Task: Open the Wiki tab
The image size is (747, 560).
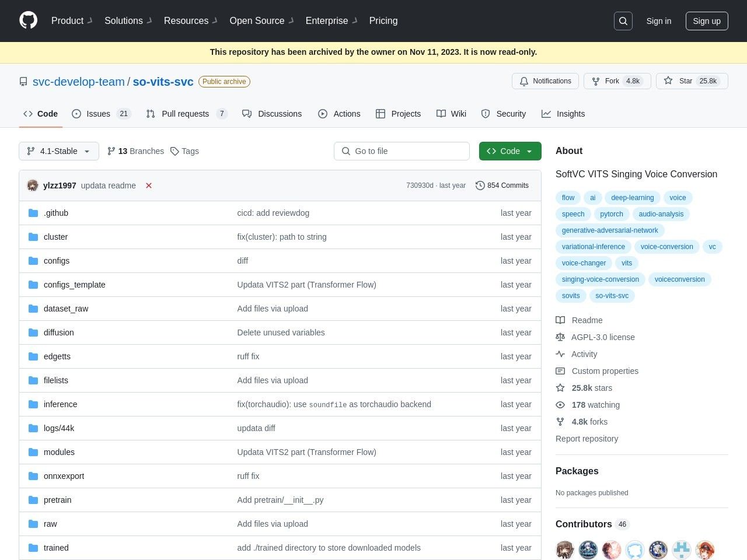Action: tap(452, 114)
